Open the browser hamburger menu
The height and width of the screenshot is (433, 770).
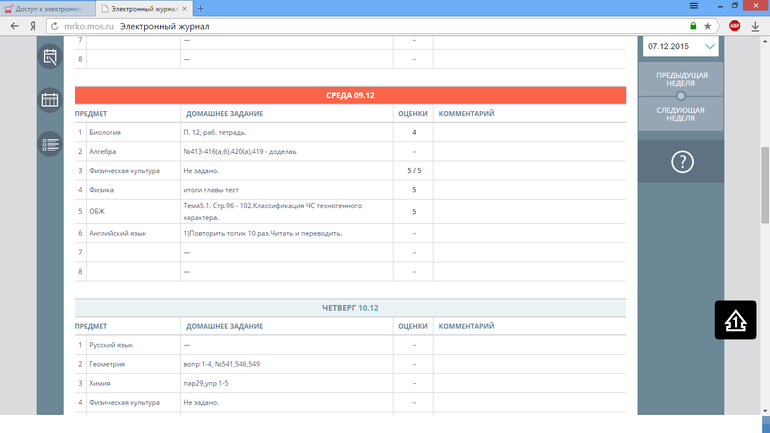pos(693,6)
